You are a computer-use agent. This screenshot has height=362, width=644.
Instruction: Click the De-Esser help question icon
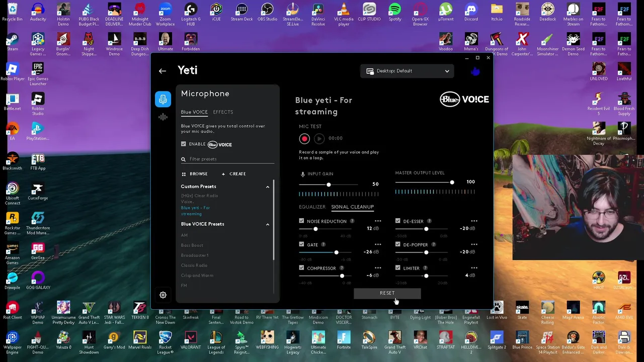[429, 221]
